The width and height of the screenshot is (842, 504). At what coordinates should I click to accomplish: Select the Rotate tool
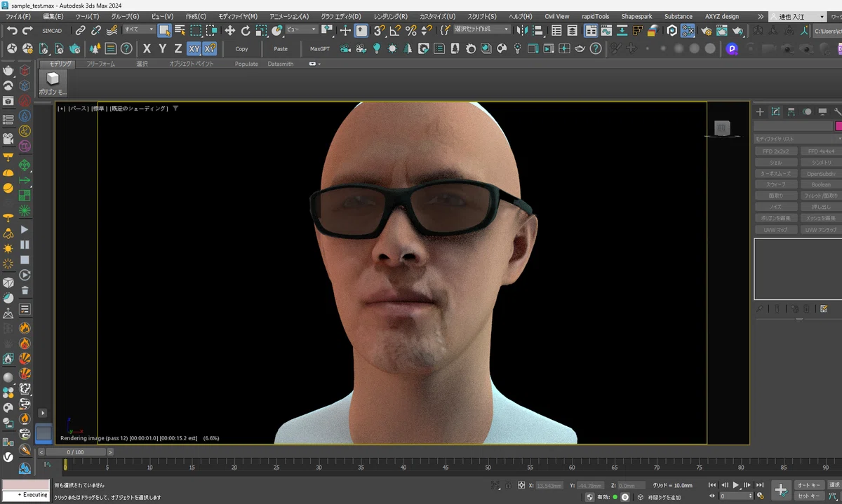(246, 30)
